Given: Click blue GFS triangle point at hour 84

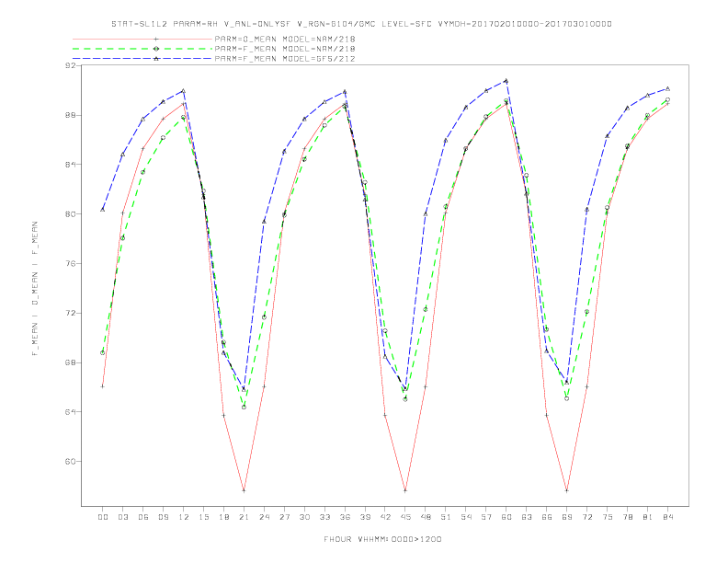Looking at the screenshot, I should click(x=667, y=88).
